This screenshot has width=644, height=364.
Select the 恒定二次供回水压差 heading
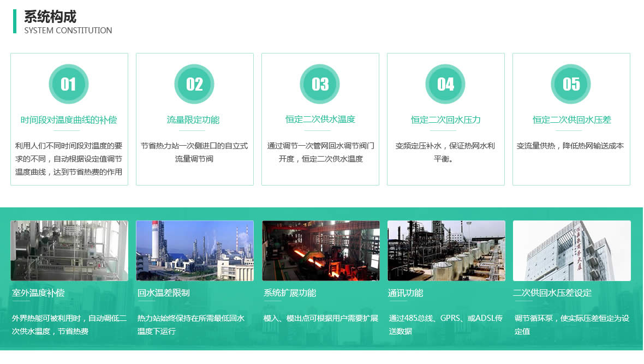(x=571, y=120)
